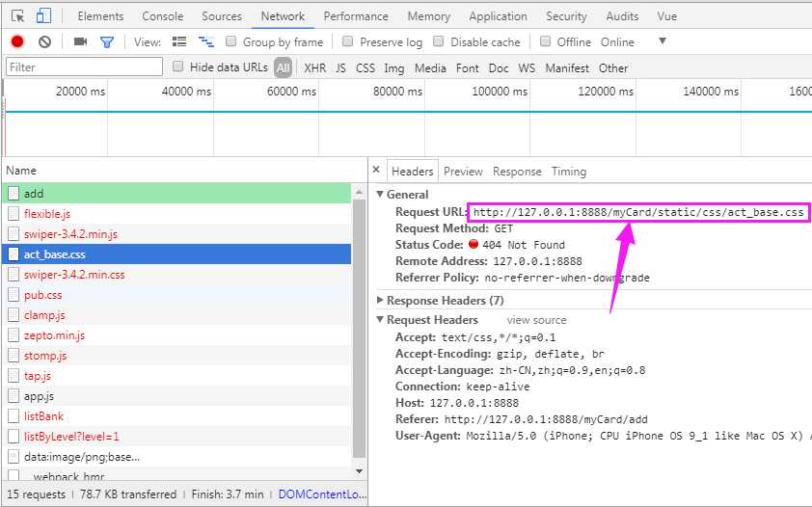This screenshot has height=507, width=812.
Task: Filter requests by Img
Action: [x=394, y=67]
